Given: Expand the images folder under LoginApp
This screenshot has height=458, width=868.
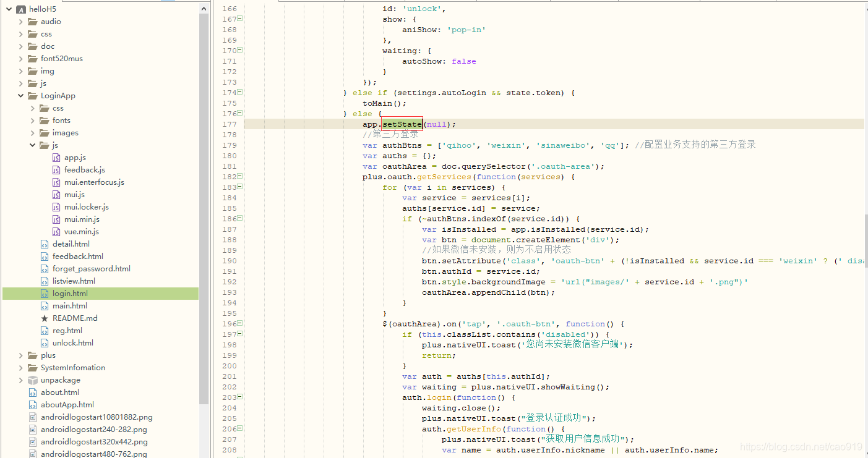Looking at the screenshot, I should pyautogui.click(x=32, y=133).
